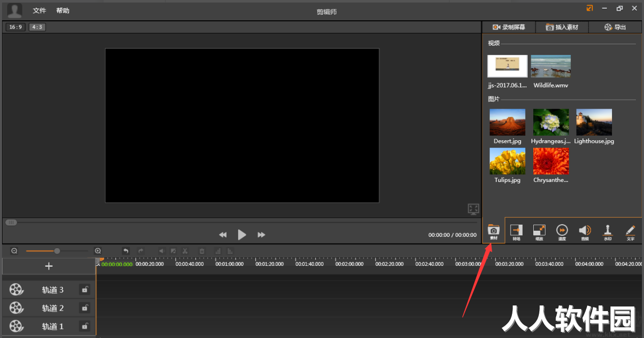644x338 pixels.
Task: Select the film reel icon of 轨道 3
Action: [x=16, y=290]
